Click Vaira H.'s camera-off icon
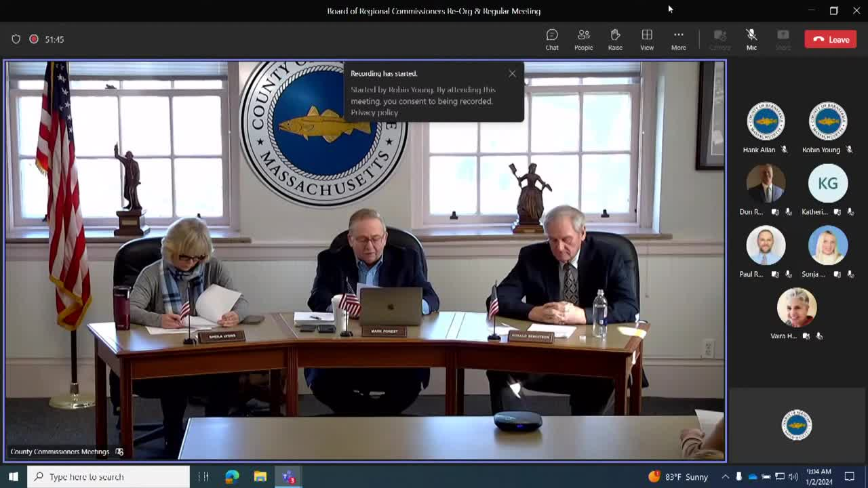 point(806,336)
